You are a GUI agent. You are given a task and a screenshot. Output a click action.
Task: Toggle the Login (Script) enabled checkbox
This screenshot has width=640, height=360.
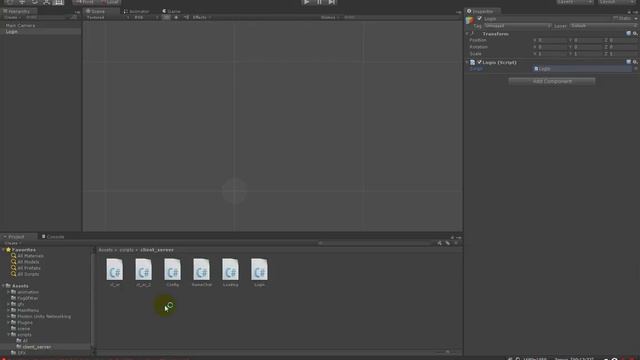(480, 62)
